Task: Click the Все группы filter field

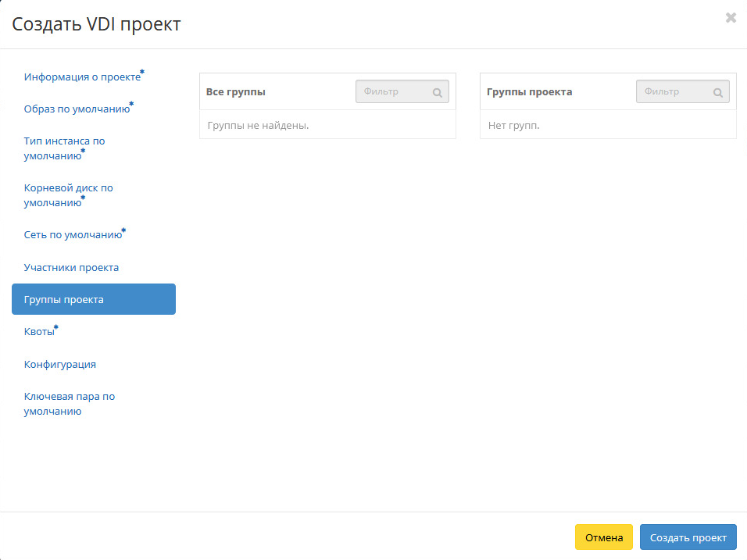Action: [x=402, y=91]
